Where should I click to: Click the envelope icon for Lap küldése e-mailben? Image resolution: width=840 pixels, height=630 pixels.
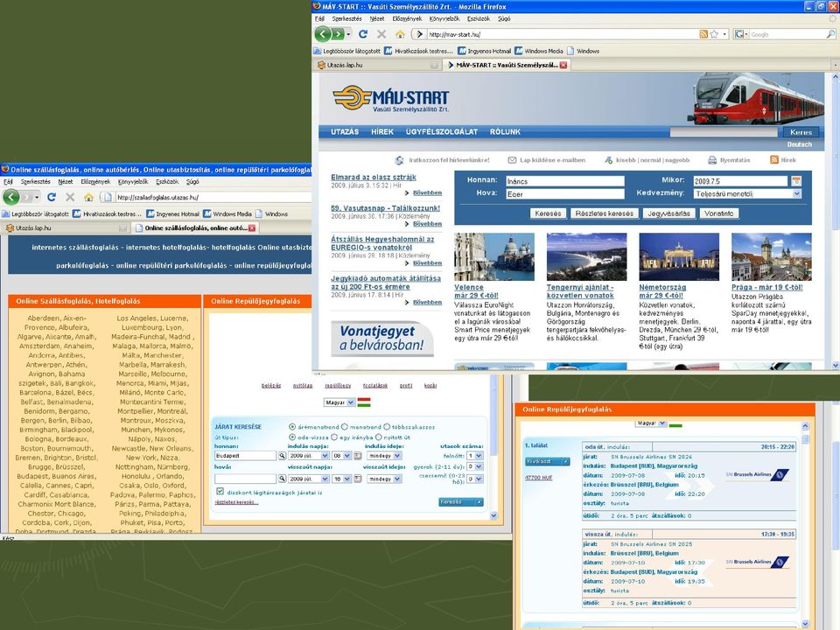click(512, 160)
